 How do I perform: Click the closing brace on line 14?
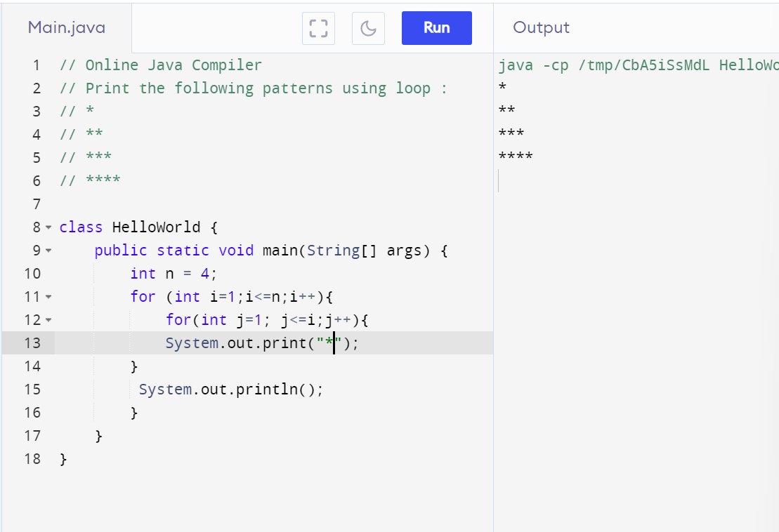133,366
